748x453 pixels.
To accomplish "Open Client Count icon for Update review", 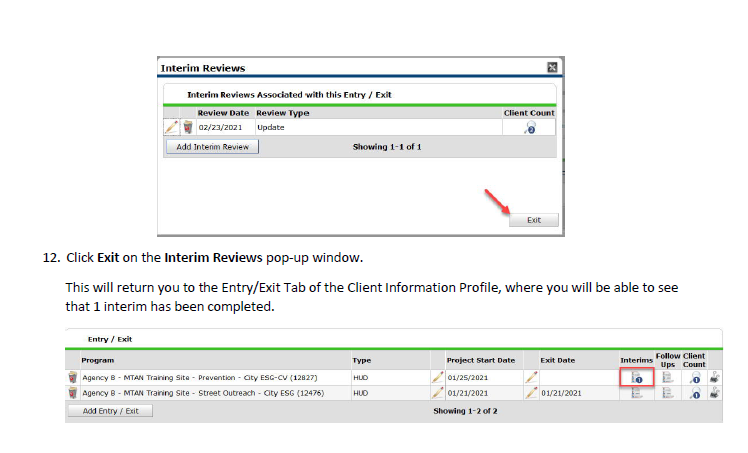I will tap(530, 128).
